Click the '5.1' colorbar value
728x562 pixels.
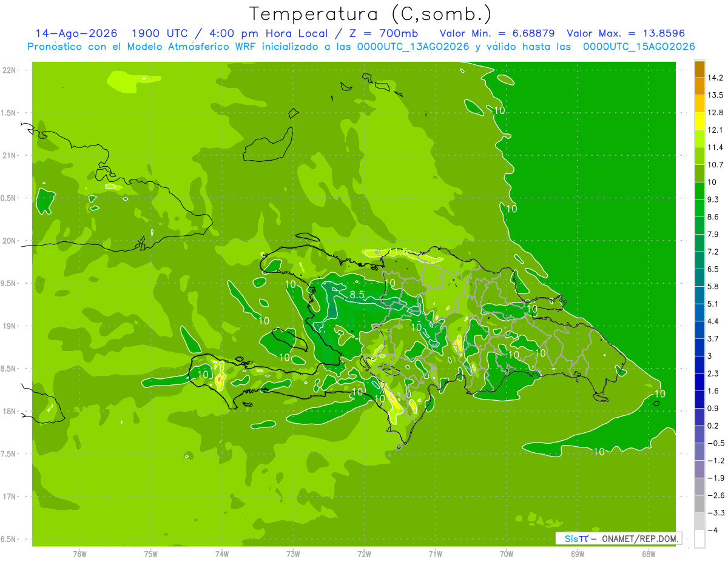tap(713, 304)
